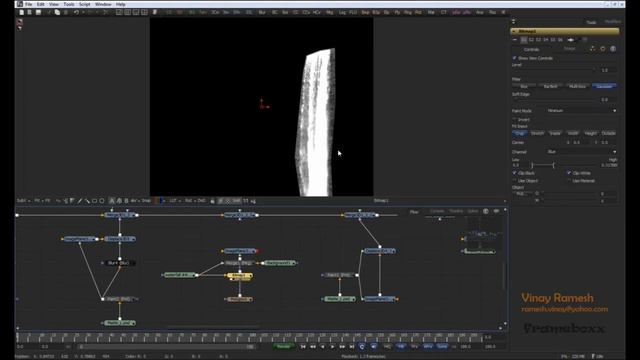Open the LUT dropdown in viewer toolbar
Image resolution: width=640 pixels, height=360 pixels.
coord(175,201)
